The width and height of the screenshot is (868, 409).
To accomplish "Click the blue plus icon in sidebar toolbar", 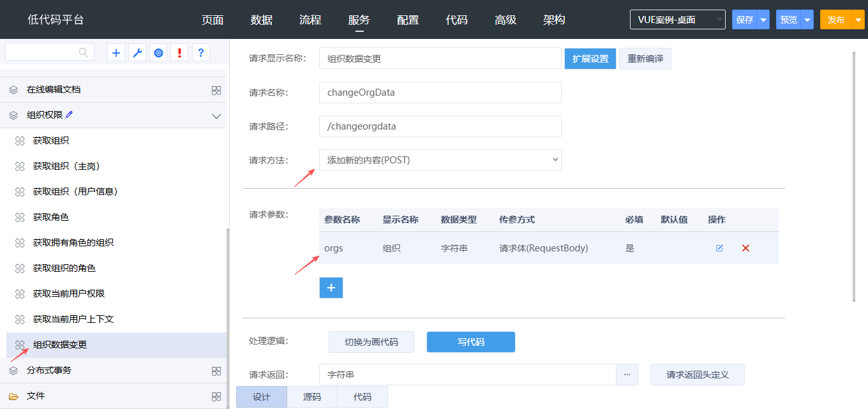I will point(116,53).
